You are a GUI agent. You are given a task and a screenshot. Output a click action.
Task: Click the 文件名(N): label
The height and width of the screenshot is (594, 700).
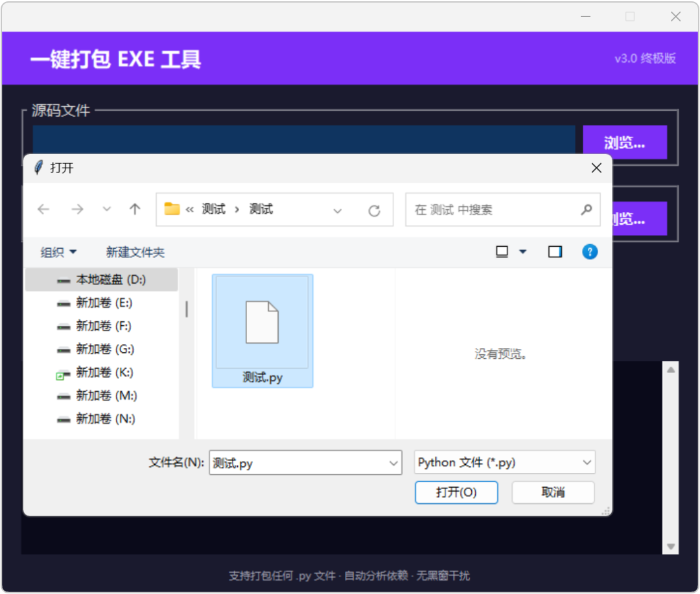[x=176, y=463]
